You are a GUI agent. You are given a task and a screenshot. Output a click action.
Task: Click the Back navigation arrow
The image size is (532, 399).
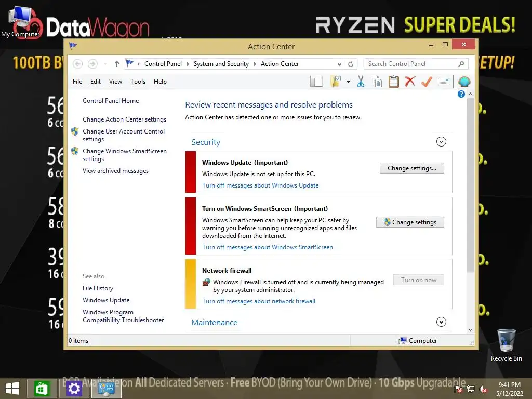pyautogui.click(x=78, y=64)
